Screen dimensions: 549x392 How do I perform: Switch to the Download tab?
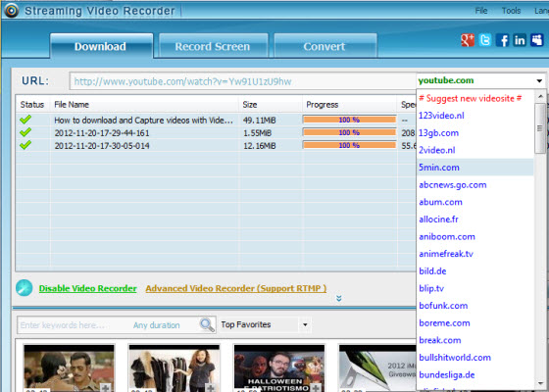tap(102, 46)
